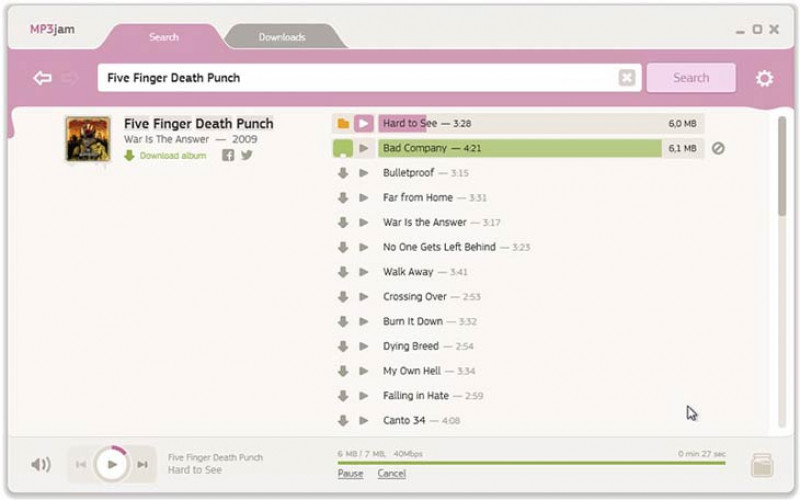Open settings via the gear icon
800x500 pixels.
764,78
